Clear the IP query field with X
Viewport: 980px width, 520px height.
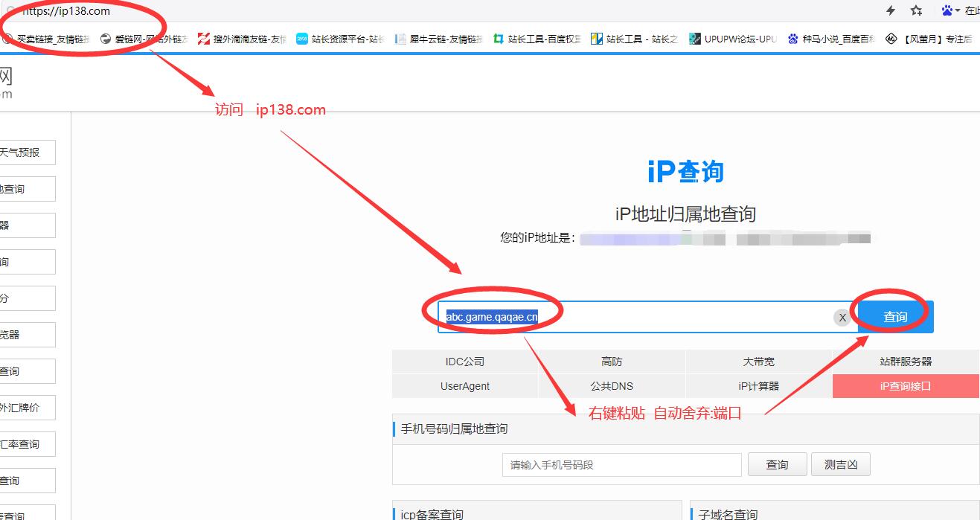coord(842,318)
